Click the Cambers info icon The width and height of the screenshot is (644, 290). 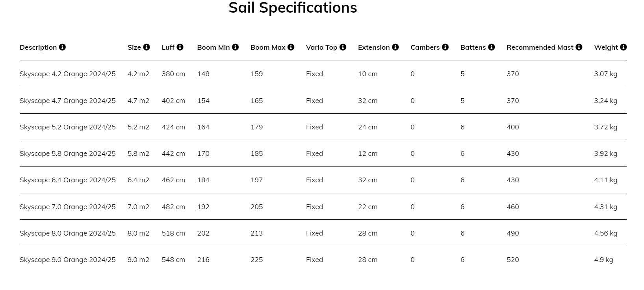[x=445, y=47]
